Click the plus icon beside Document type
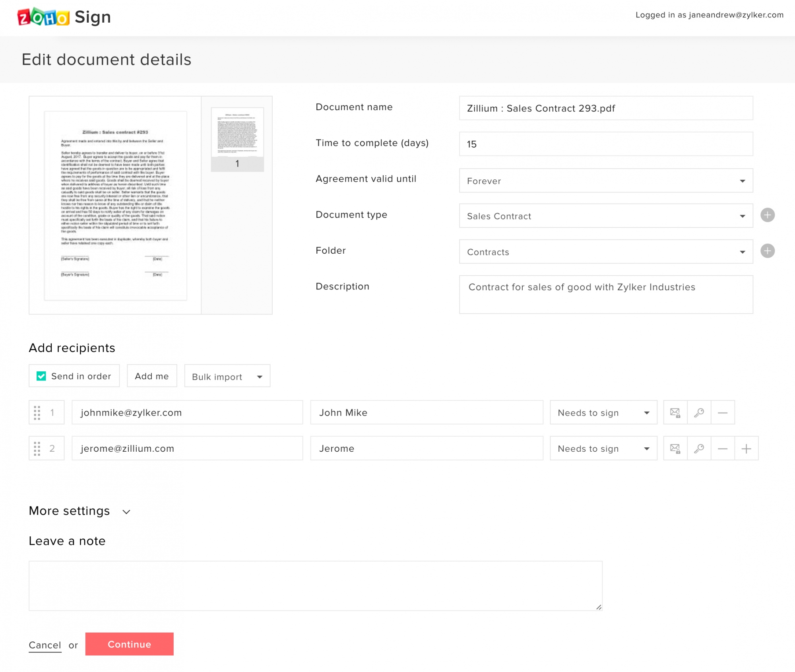 [767, 215]
